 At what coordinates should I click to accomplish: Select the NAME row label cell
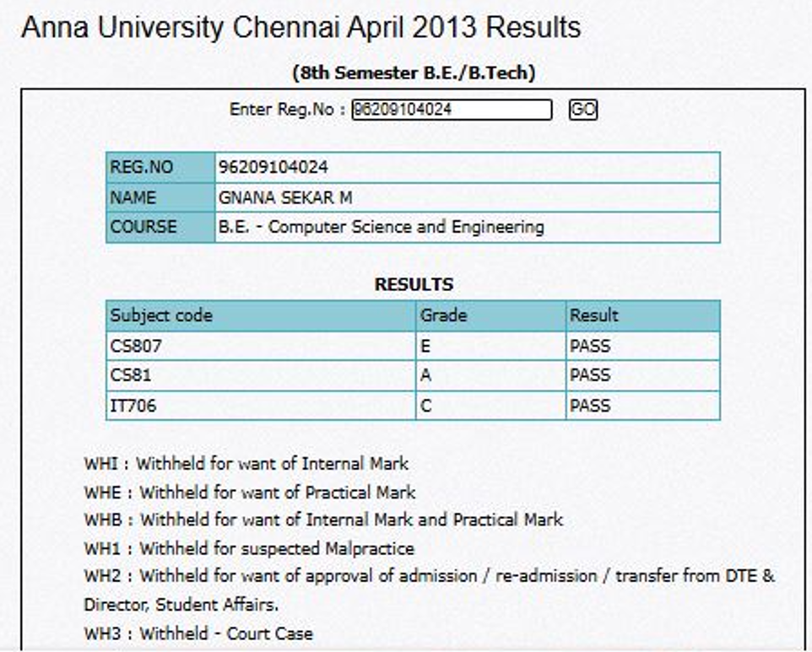pyautogui.click(x=160, y=197)
